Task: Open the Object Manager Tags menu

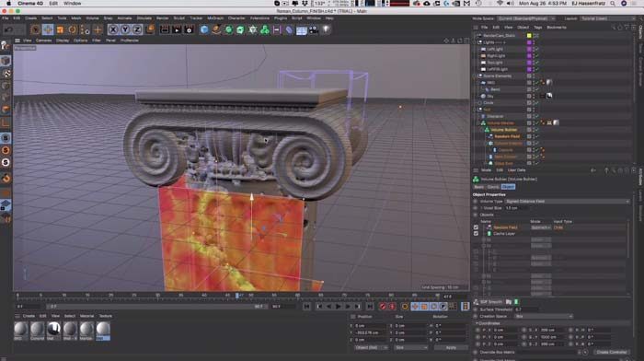Action: click(x=537, y=27)
